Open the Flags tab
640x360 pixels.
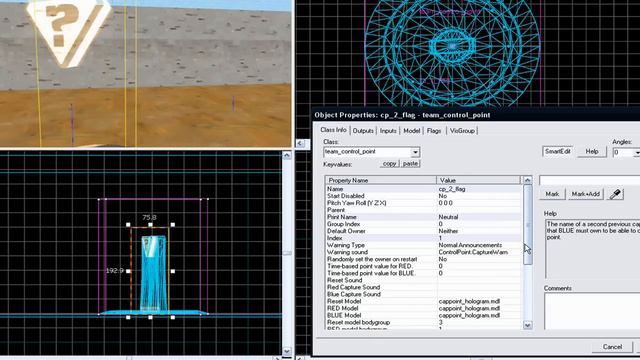(x=434, y=131)
